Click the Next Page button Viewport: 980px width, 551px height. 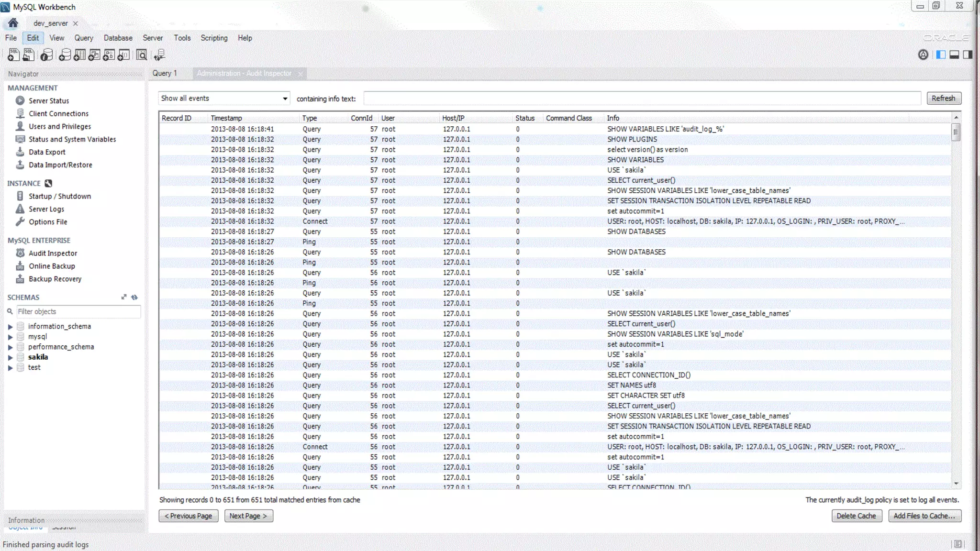click(248, 516)
